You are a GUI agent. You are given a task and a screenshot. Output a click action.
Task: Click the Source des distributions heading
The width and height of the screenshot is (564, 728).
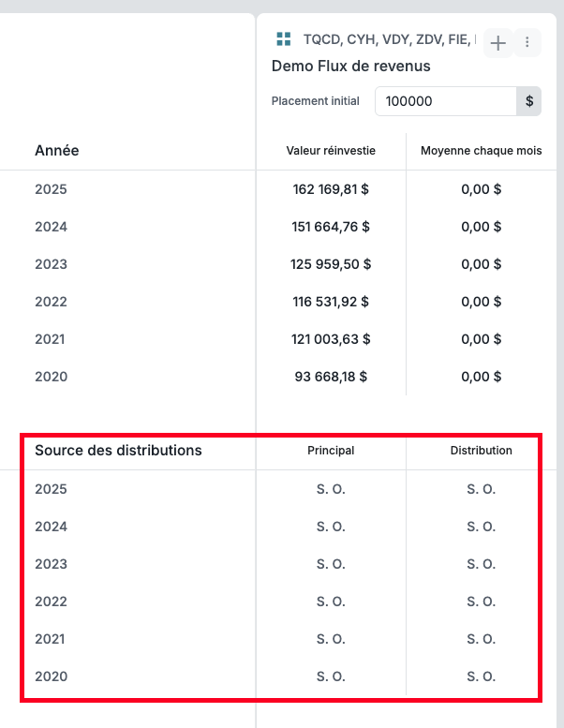tap(118, 451)
